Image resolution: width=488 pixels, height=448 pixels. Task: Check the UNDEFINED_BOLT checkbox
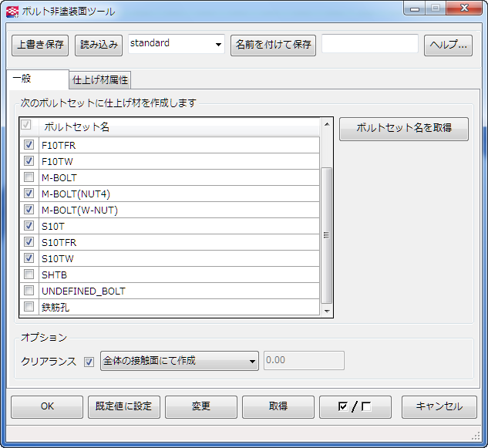[x=29, y=291]
